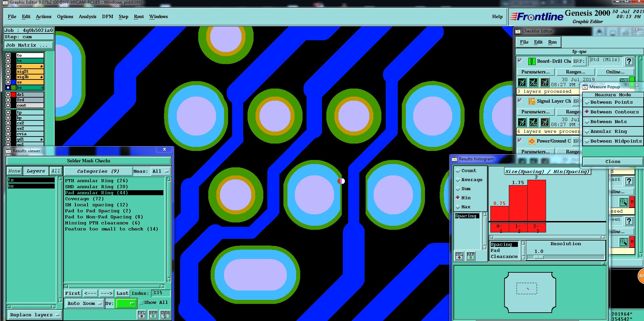Click Job Matrix button

29,45
